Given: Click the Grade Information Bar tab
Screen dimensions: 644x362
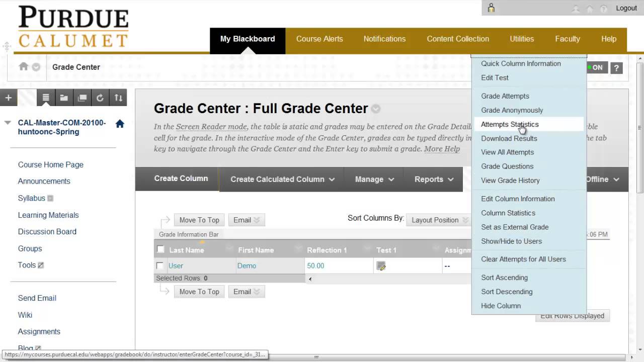Looking at the screenshot, I should point(189,234).
